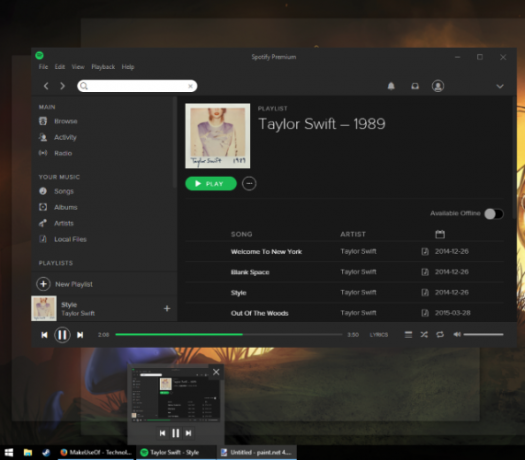Add the current song via plus icon
The height and width of the screenshot is (460, 525).
tap(167, 308)
